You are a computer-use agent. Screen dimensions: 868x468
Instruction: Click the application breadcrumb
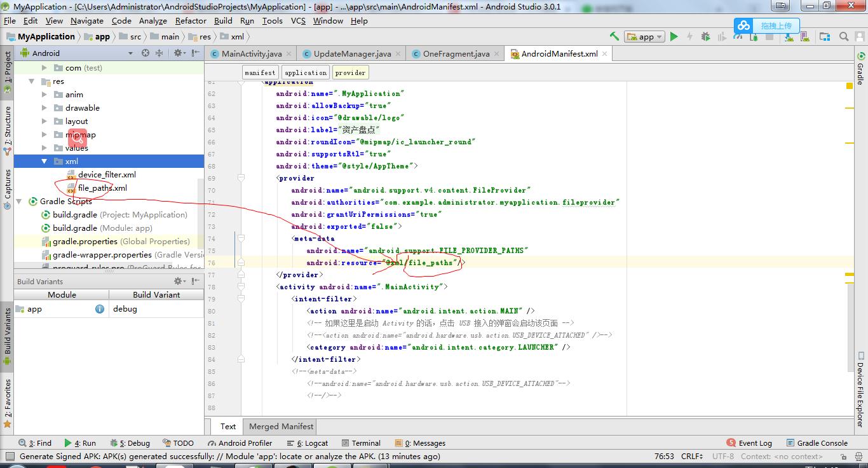point(306,72)
